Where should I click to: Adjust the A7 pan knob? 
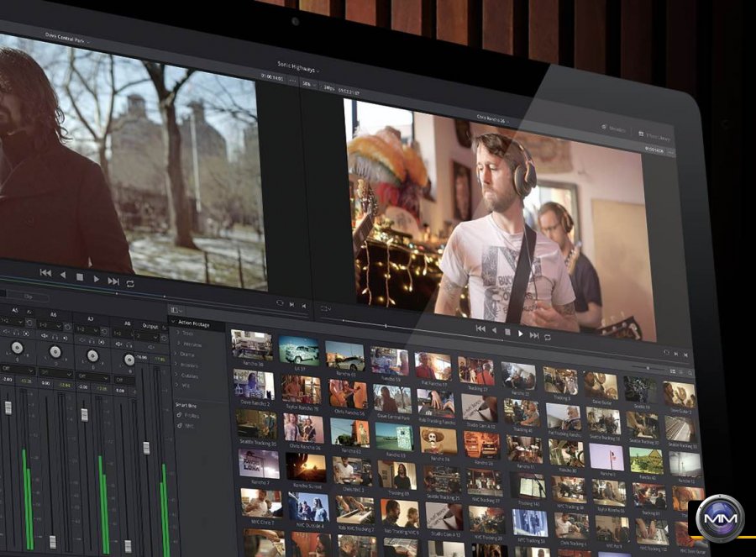pyautogui.click(x=92, y=356)
